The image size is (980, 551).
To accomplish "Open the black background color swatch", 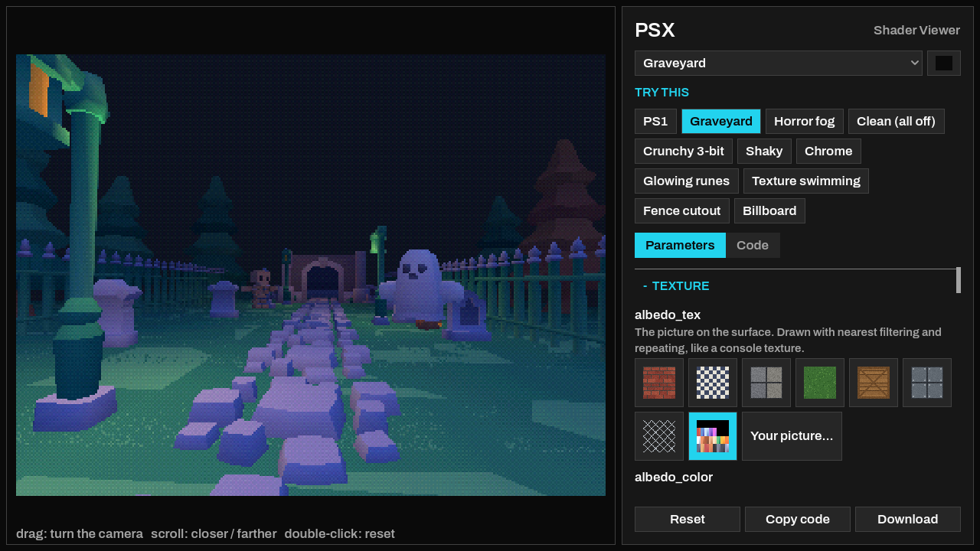I will [x=944, y=63].
